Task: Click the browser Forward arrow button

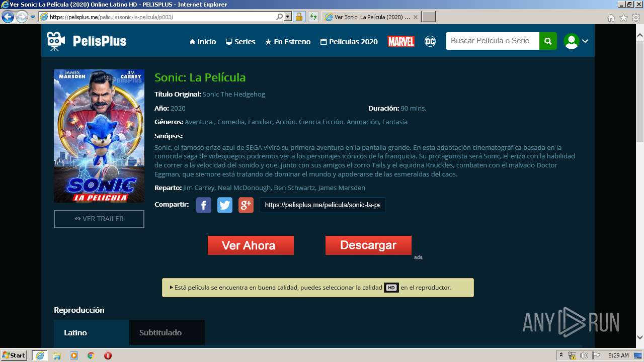Action: [x=22, y=17]
